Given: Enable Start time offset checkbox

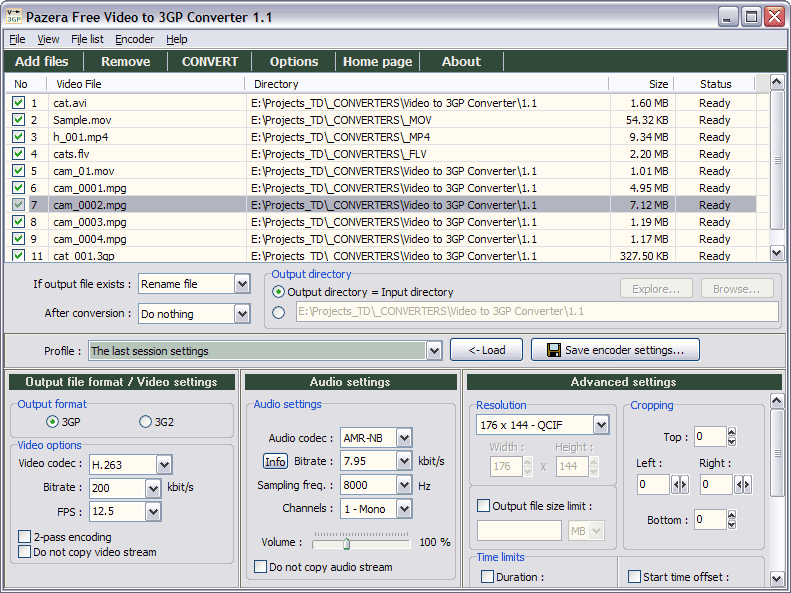Looking at the screenshot, I should pos(634,576).
